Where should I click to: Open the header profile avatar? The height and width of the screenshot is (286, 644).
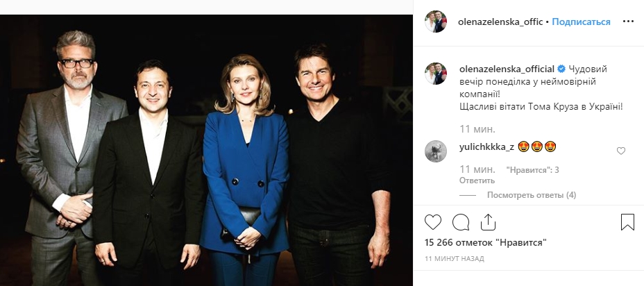[x=436, y=22]
